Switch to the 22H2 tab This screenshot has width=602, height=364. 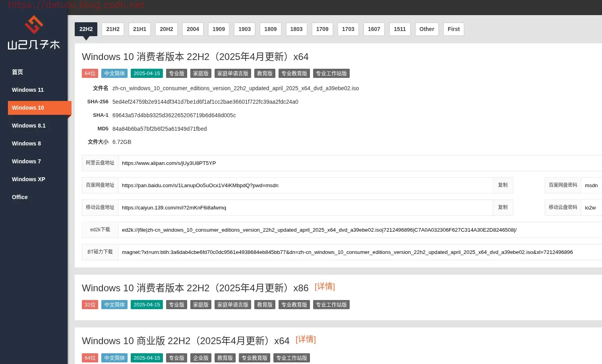[86, 29]
